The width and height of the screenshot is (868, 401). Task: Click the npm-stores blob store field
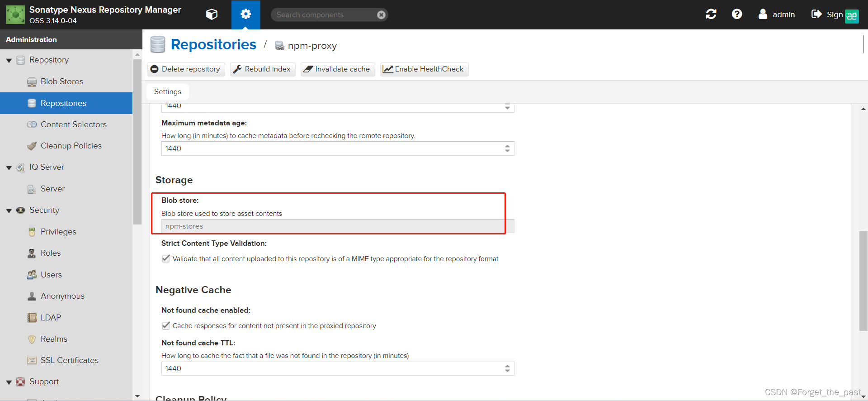click(338, 226)
